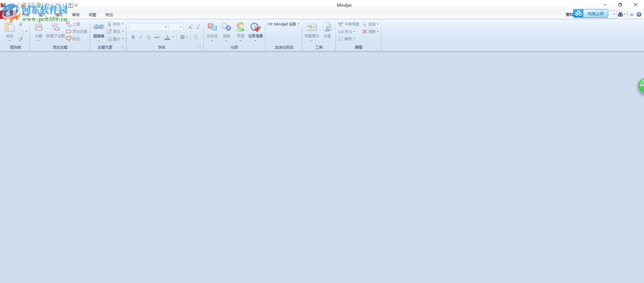
Task: Customize quick access toolbar arrow
Action: (x=76, y=5)
